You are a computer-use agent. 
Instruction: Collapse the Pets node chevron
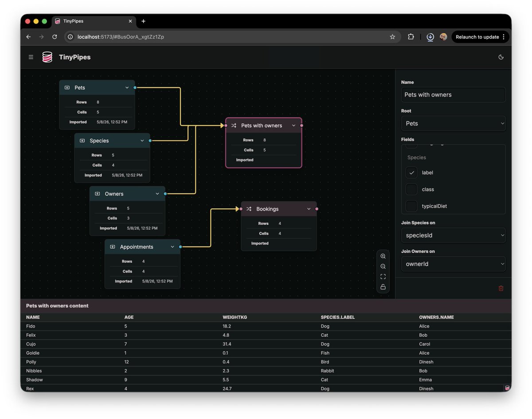coord(127,88)
